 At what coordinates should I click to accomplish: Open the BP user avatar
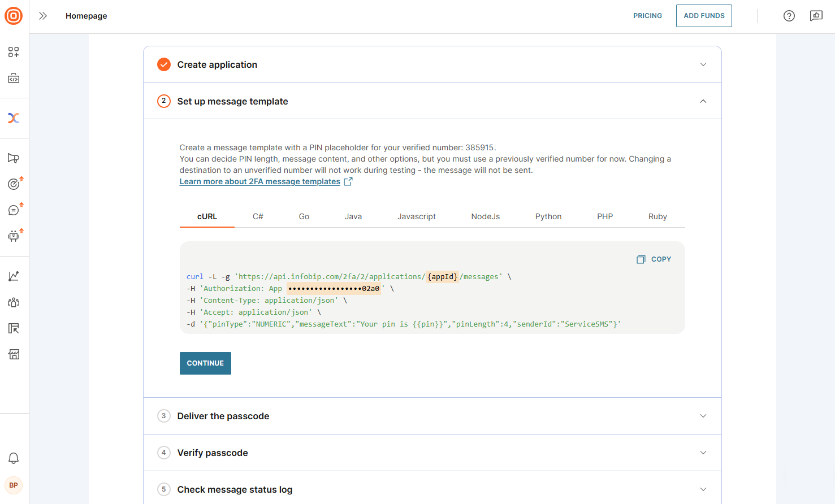[x=14, y=485]
